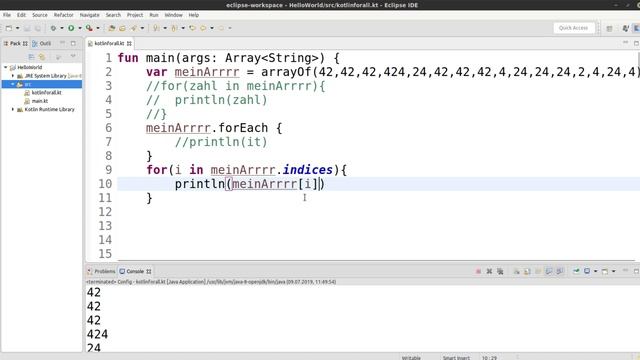
Task: Click the Quick Access search field
Action: click(573, 28)
